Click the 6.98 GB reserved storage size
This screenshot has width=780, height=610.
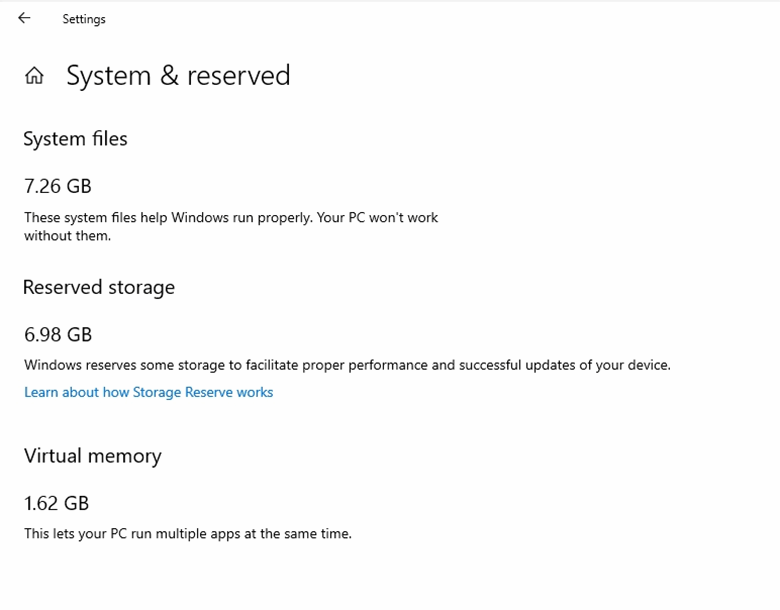coord(58,334)
